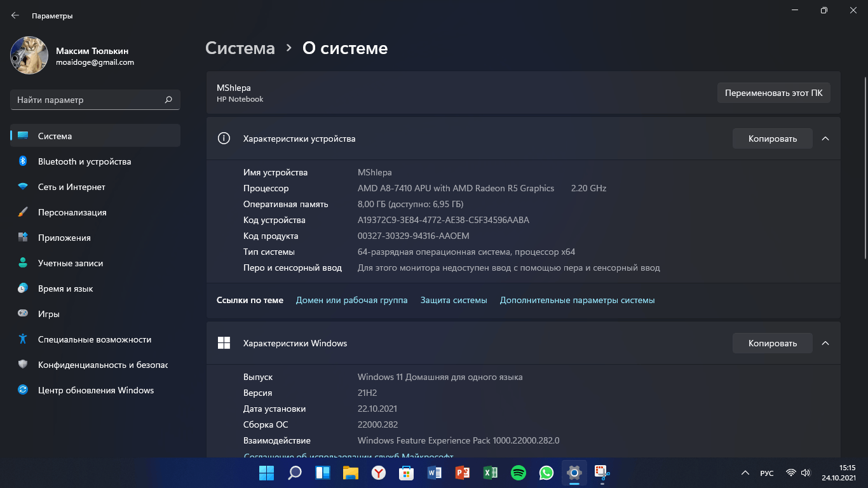Open clock showing 15:15 24.10.2021
The image size is (868, 488).
click(x=838, y=473)
